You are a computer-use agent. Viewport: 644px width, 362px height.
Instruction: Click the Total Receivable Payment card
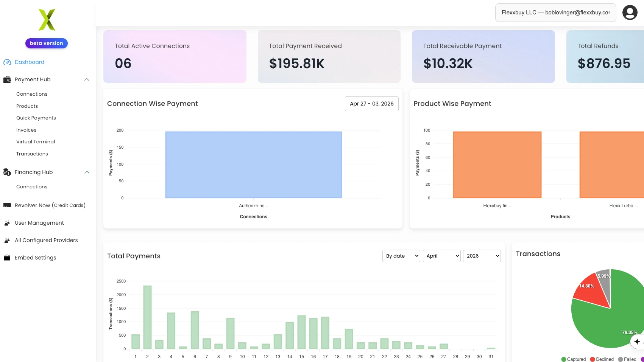483,56
